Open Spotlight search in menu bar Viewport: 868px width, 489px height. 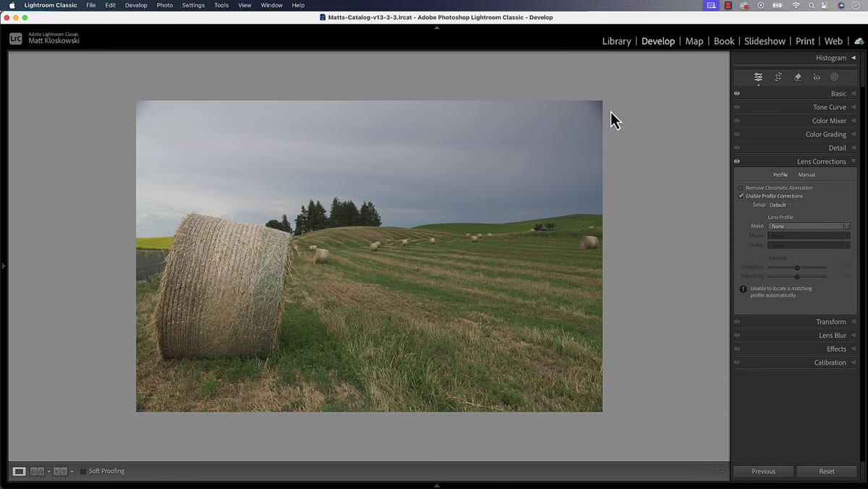[812, 5]
